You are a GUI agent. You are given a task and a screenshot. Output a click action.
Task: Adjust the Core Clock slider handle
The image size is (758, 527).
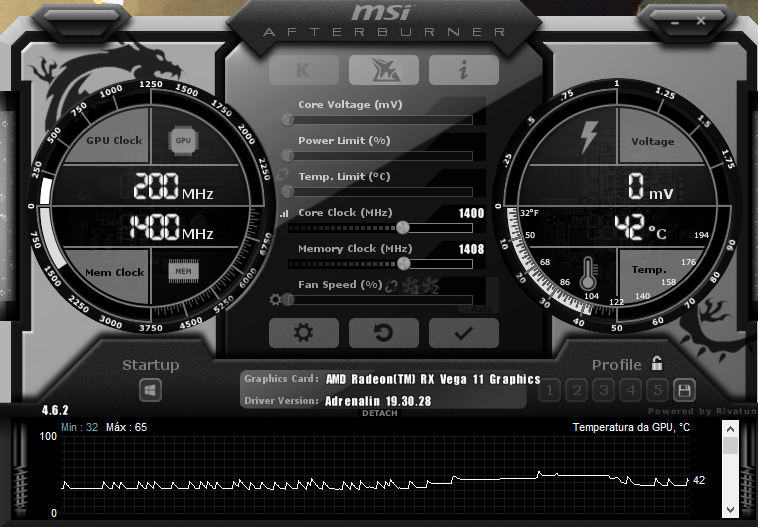click(403, 227)
